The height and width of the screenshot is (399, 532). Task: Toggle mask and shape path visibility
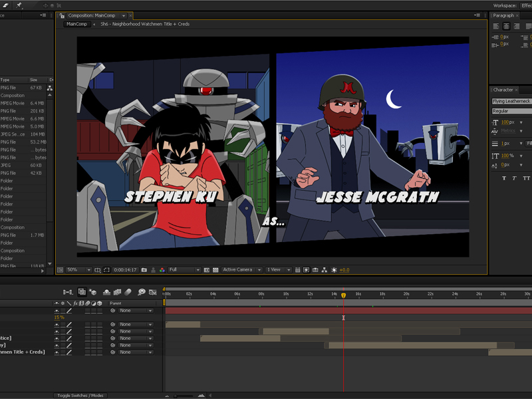pos(106,270)
